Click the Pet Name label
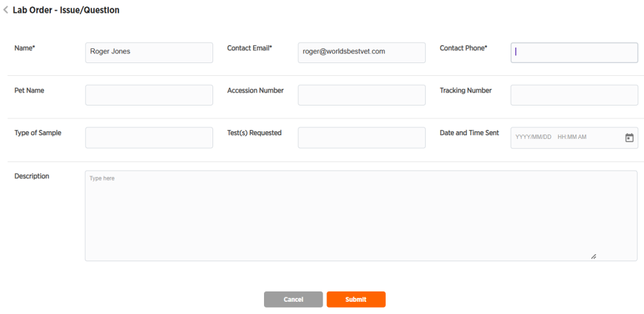This screenshot has height=314, width=644. [x=29, y=90]
